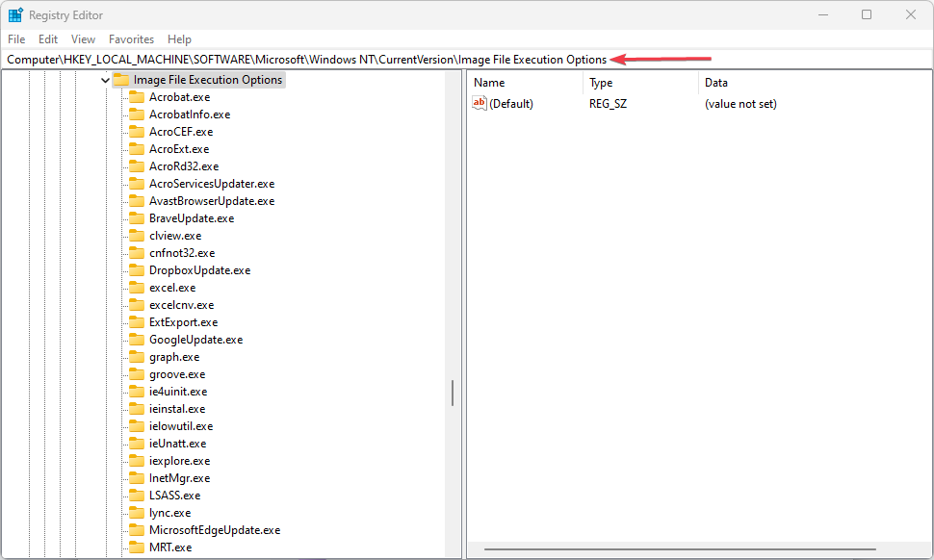The image size is (934, 560).
Task: Click the excel.exe folder icon
Action: coord(137,288)
